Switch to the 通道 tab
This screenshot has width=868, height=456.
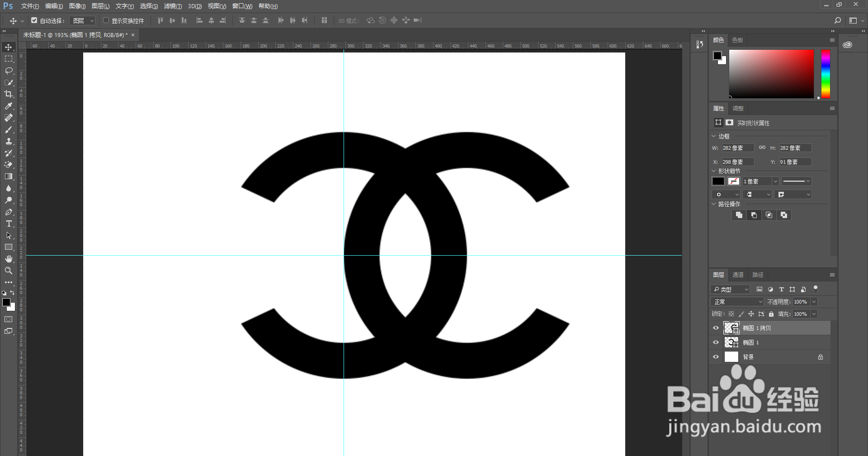(738, 275)
